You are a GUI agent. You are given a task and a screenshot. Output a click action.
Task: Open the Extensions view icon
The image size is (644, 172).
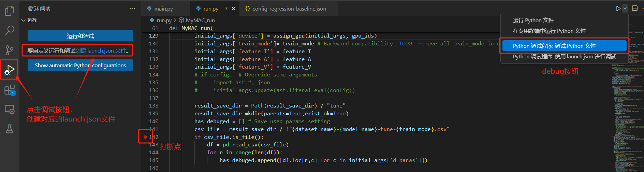tap(10, 90)
